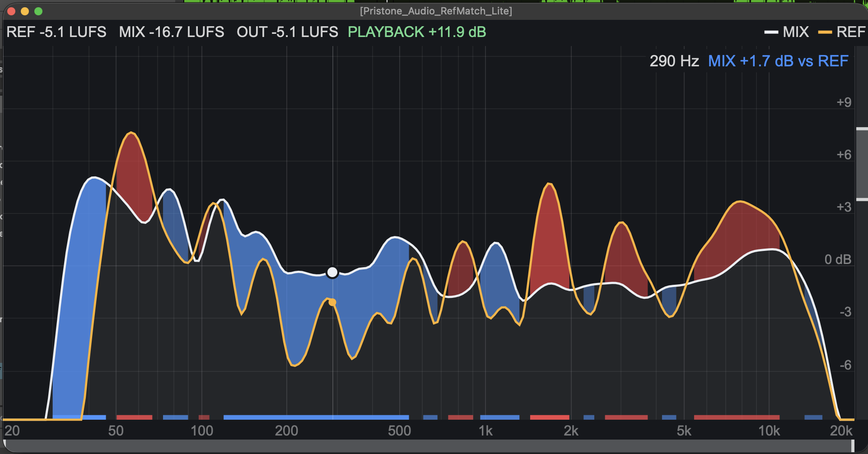
Task: Click the long blue band from 100 to 500 Hz
Action: (x=316, y=417)
